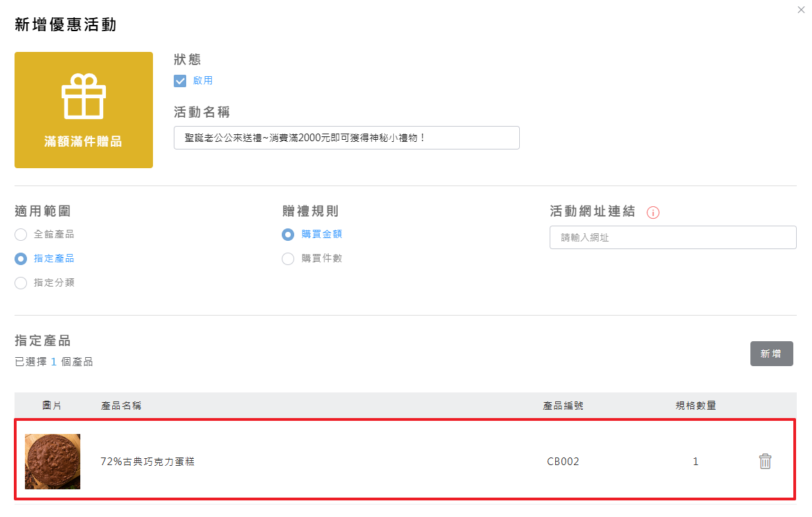
Task: Click the 規格數量 column header
Action: (x=696, y=406)
